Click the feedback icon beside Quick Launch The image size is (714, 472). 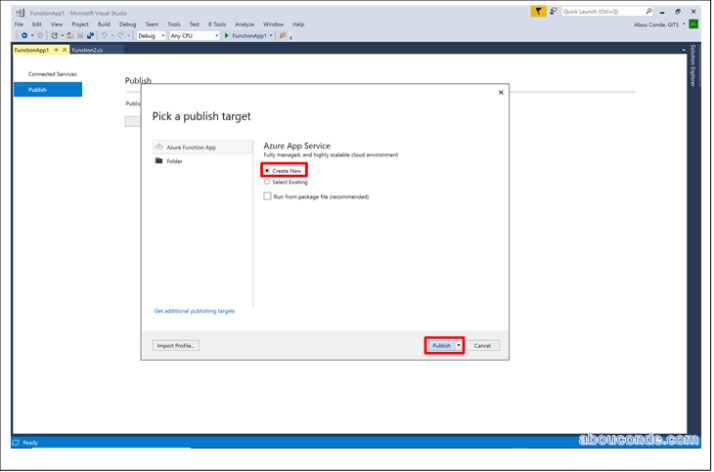pyautogui.click(x=552, y=11)
